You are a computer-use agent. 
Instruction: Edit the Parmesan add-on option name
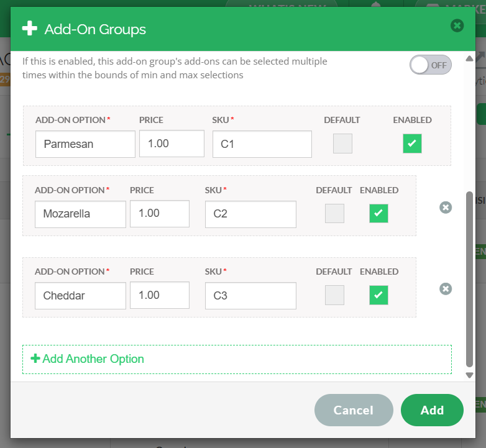[85, 144]
